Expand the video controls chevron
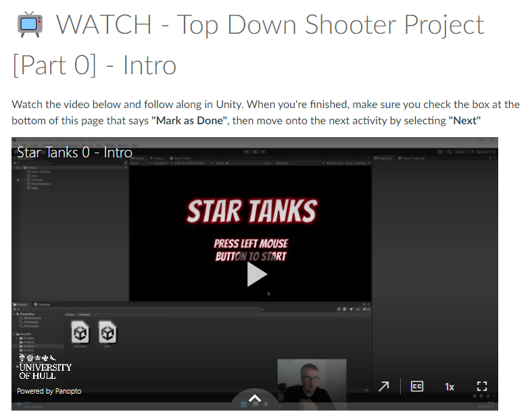The height and width of the screenshot is (420, 530). point(255,399)
